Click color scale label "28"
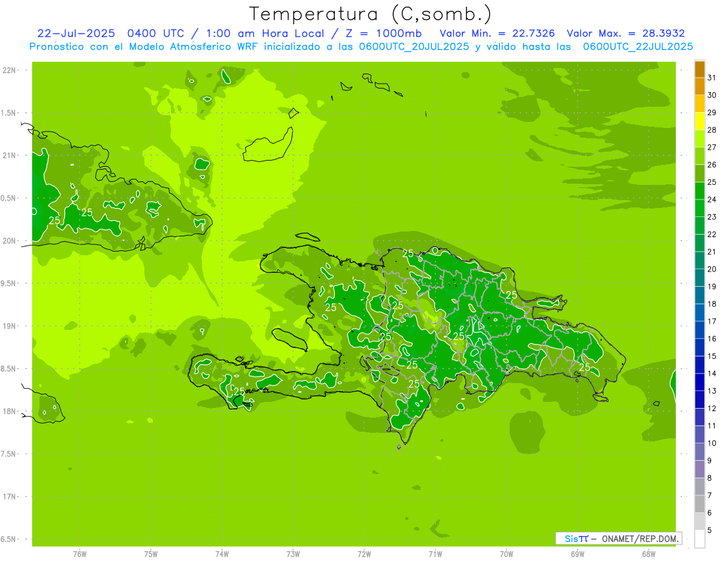 [712, 130]
